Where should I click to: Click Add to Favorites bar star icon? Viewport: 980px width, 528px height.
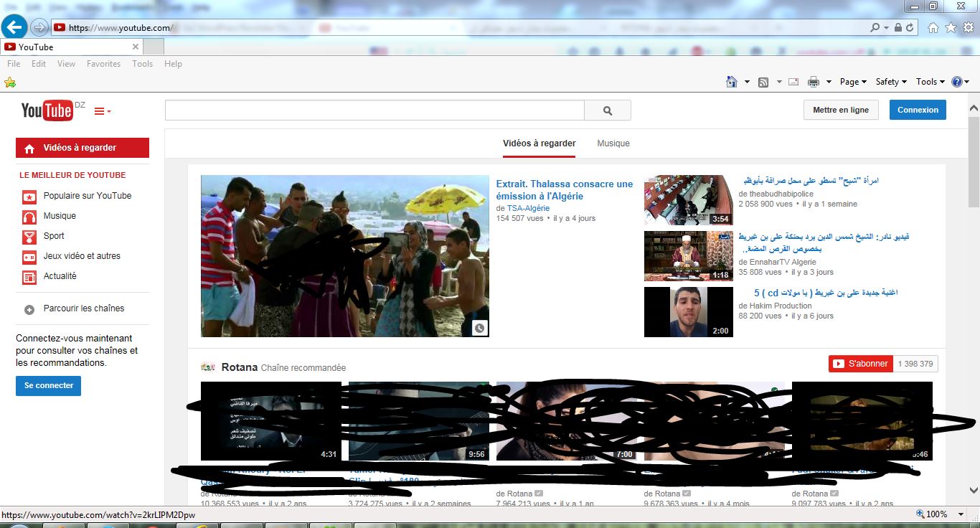tap(10, 82)
